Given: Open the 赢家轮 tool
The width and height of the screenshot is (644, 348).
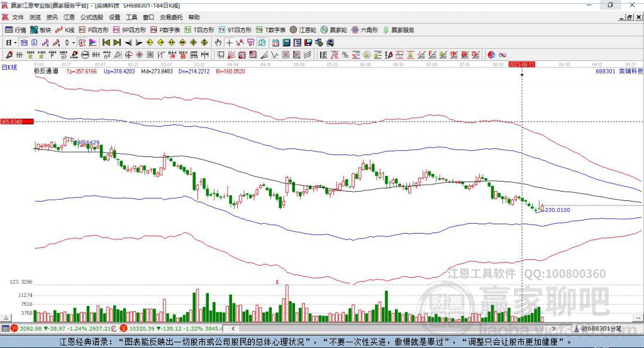Looking at the screenshot, I should tap(334, 30).
